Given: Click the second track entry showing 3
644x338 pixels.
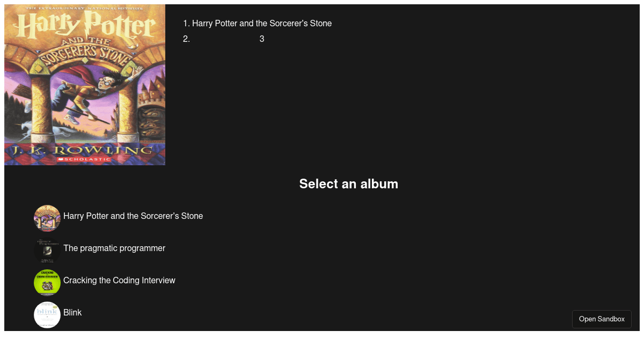Looking at the screenshot, I should click(261, 39).
